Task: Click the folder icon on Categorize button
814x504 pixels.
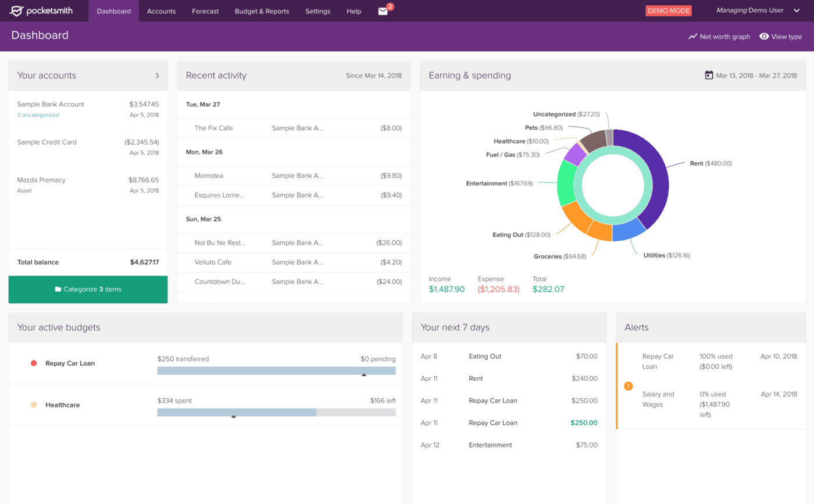Action: coord(58,289)
